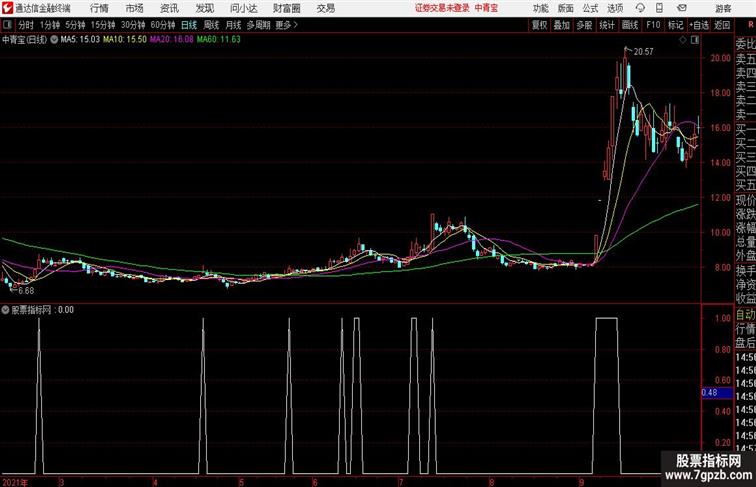Click the 游客 user label
The height and width of the screenshot is (487, 756).
pyautogui.click(x=723, y=8)
